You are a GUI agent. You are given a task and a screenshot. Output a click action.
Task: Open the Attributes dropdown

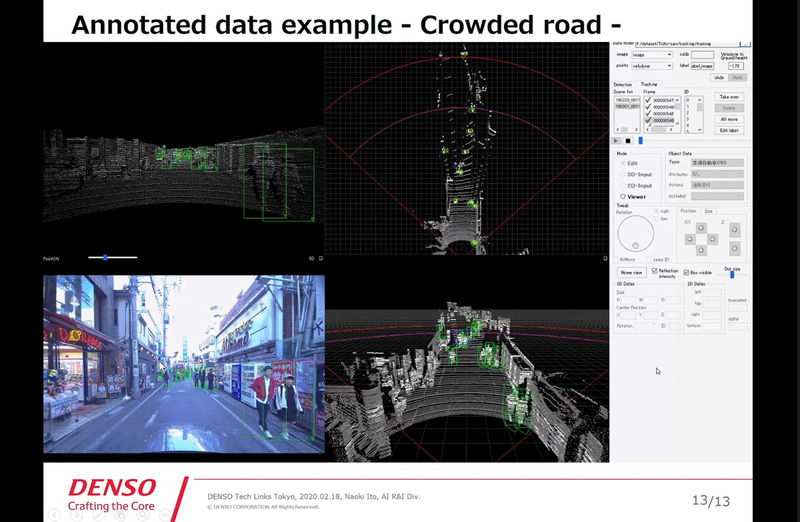(717, 174)
